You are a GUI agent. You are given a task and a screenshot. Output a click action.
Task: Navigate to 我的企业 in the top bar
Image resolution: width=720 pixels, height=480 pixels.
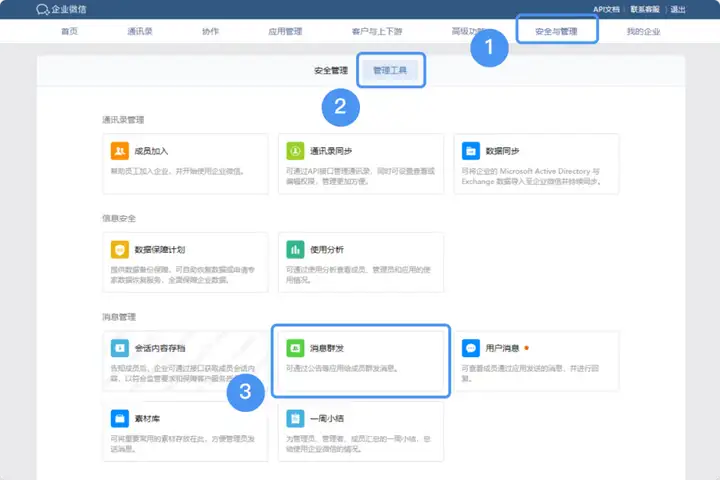(643, 32)
